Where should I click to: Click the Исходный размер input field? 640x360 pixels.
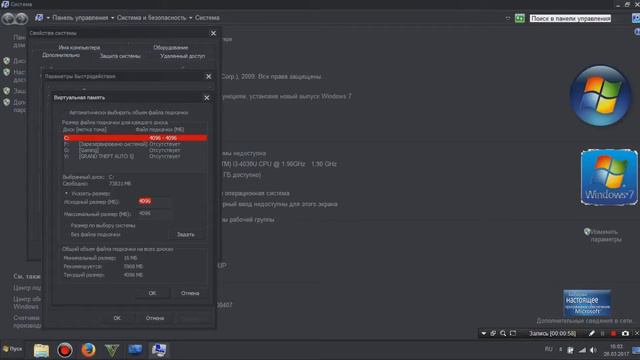[x=154, y=201]
